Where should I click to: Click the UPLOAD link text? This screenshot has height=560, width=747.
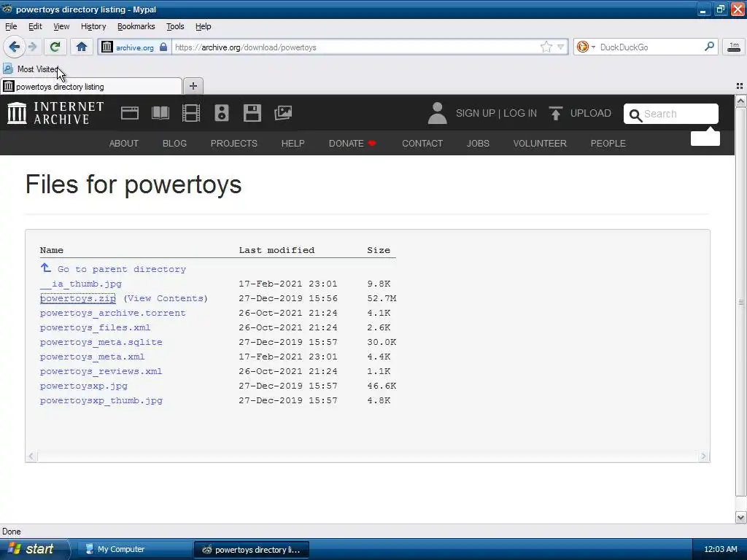pos(590,113)
